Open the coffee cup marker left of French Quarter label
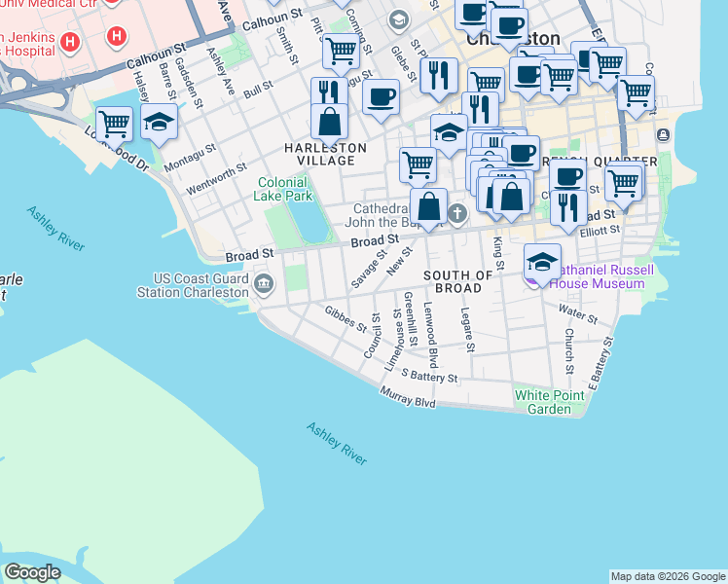The width and height of the screenshot is (728, 584). pos(521,152)
